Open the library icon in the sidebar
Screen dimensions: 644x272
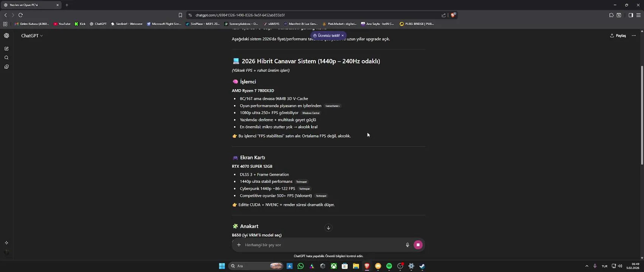pos(6,67)
